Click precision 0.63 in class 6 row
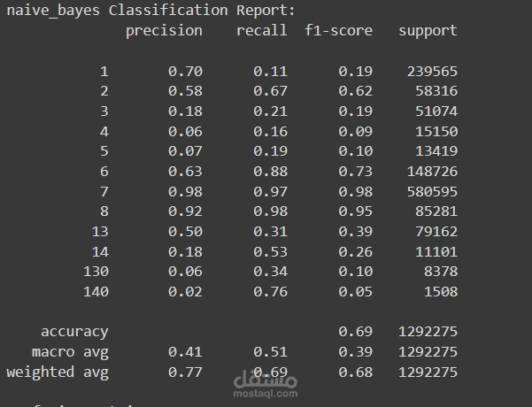 click(186, 172)
